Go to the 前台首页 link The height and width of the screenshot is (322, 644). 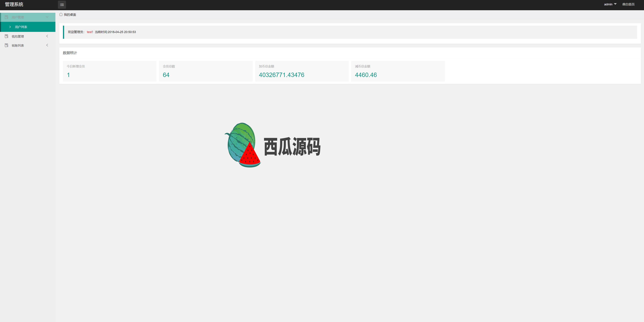tap(628, 4)
